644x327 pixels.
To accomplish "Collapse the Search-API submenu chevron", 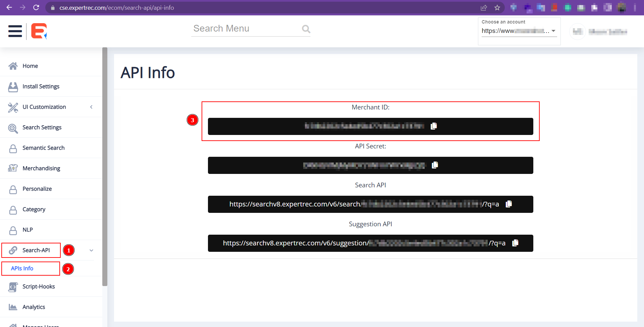I will point(91,250).
